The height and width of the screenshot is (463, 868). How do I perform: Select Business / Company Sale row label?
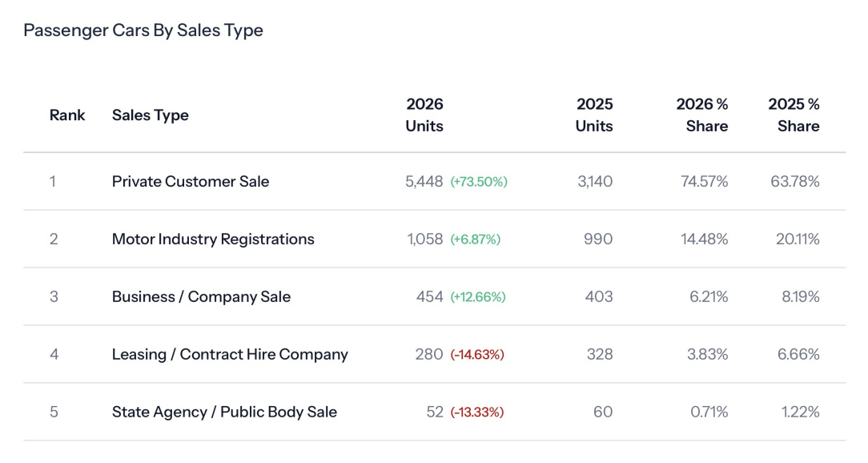click(201, 297)
